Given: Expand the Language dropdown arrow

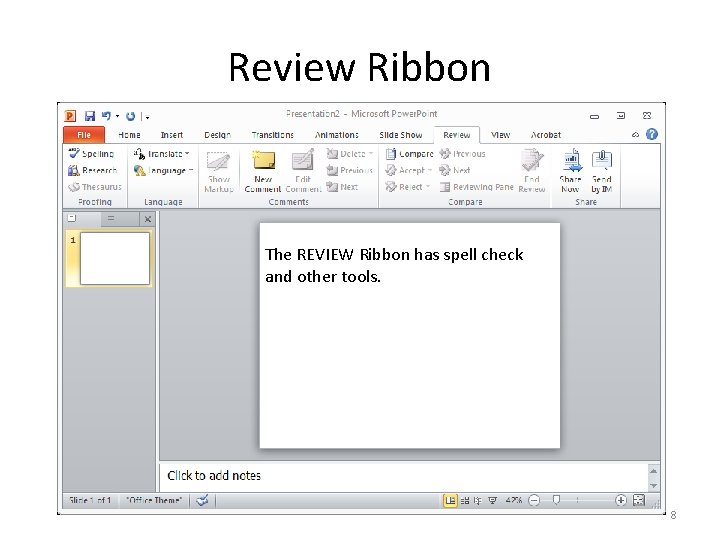Looking at the screenshot, I should pyautogui.click(x=191, y=170).
